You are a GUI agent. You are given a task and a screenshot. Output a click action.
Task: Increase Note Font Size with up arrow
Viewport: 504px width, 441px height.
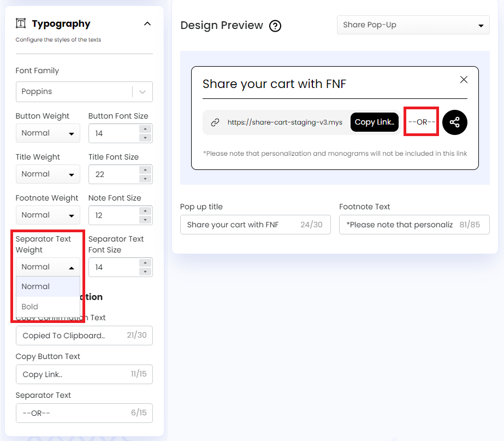click(145, 211)
